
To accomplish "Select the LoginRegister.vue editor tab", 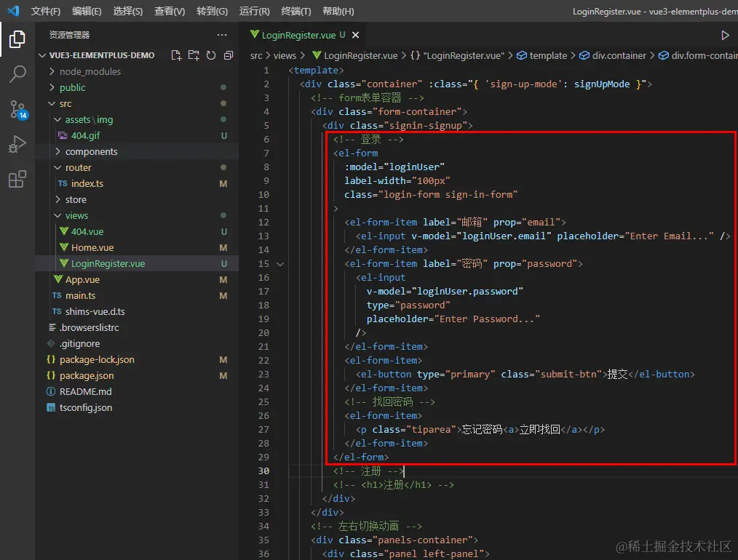I will [x=304, y=35].
